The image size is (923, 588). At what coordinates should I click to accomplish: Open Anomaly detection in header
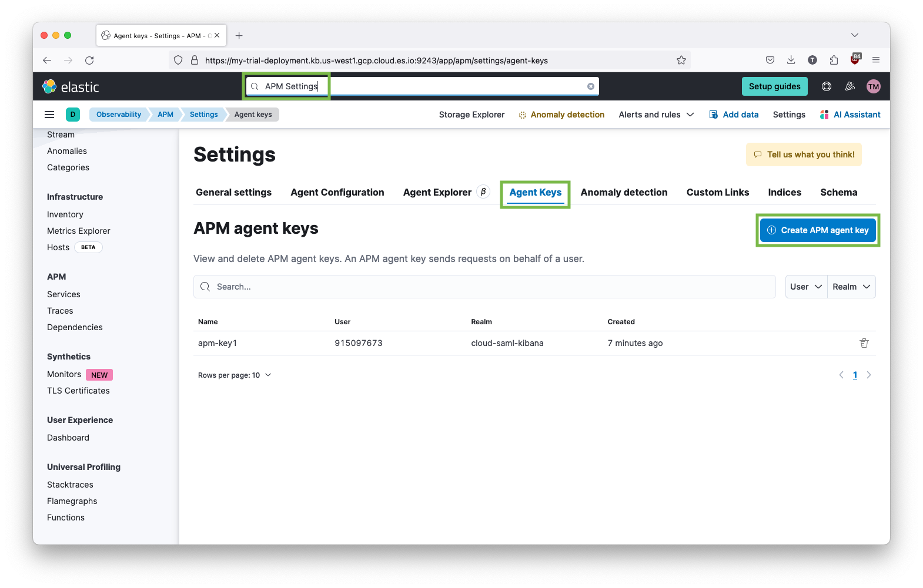[x=561, y=115]
